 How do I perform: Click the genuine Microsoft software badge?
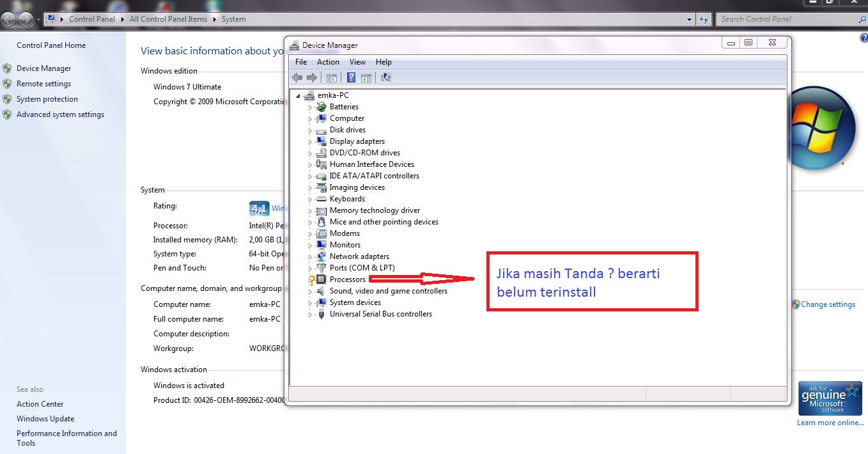point(830,398)
